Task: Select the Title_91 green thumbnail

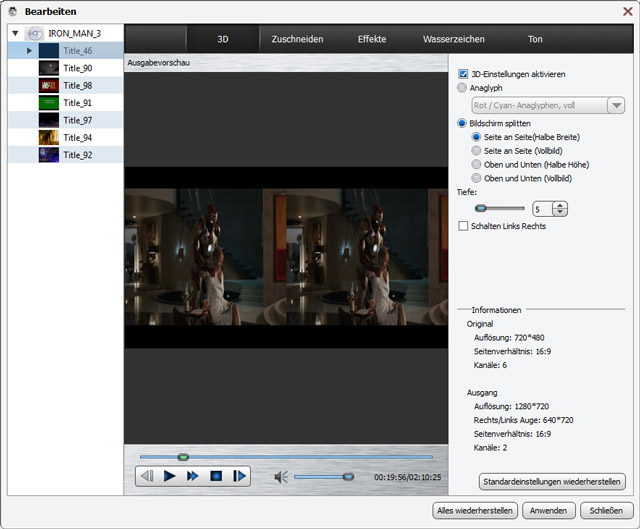Action: pos(49,103)
